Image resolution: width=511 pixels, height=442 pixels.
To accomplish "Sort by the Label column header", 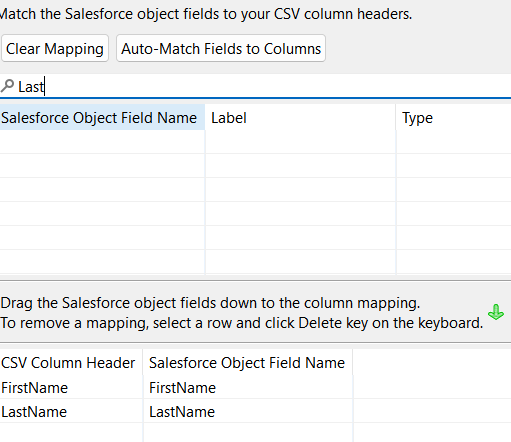I will 300,118.
